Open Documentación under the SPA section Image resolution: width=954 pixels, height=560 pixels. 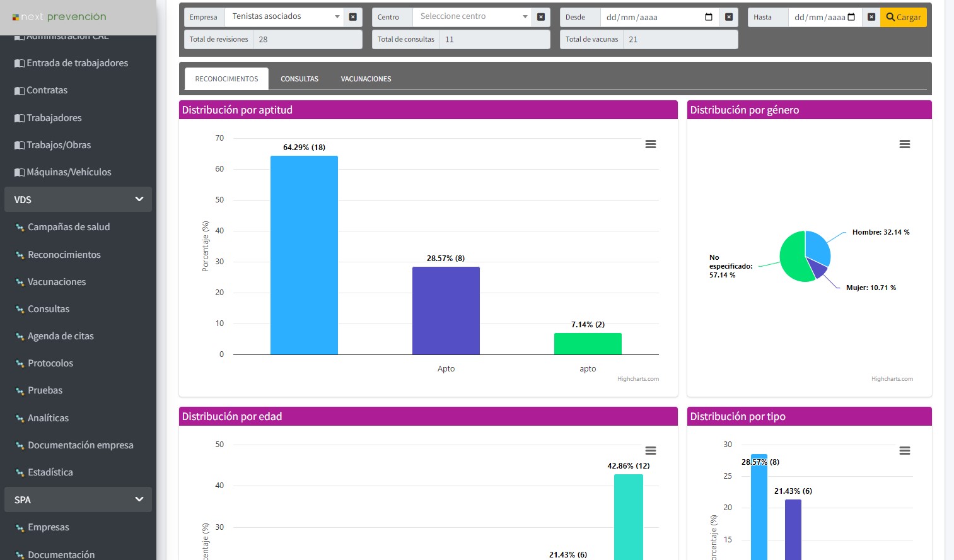click(61, 554)
